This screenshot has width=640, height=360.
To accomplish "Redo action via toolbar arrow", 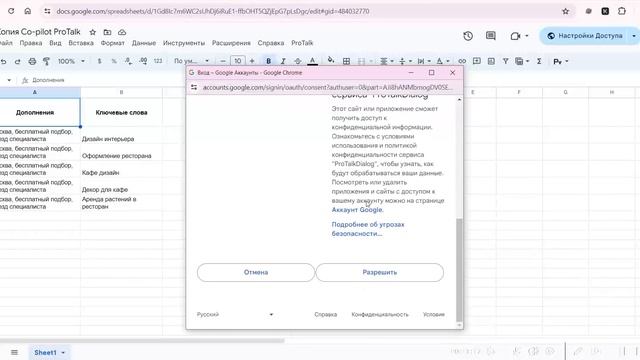I will (17, 62).
